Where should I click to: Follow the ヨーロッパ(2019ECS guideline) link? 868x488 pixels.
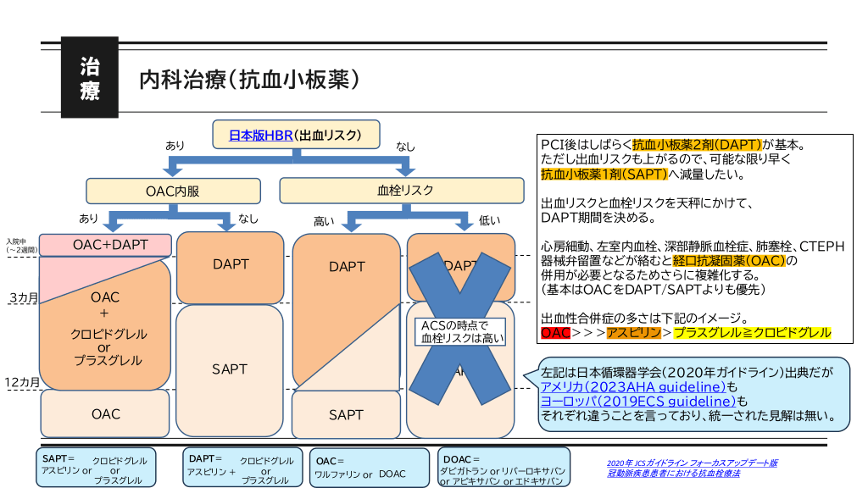point(637,401)
